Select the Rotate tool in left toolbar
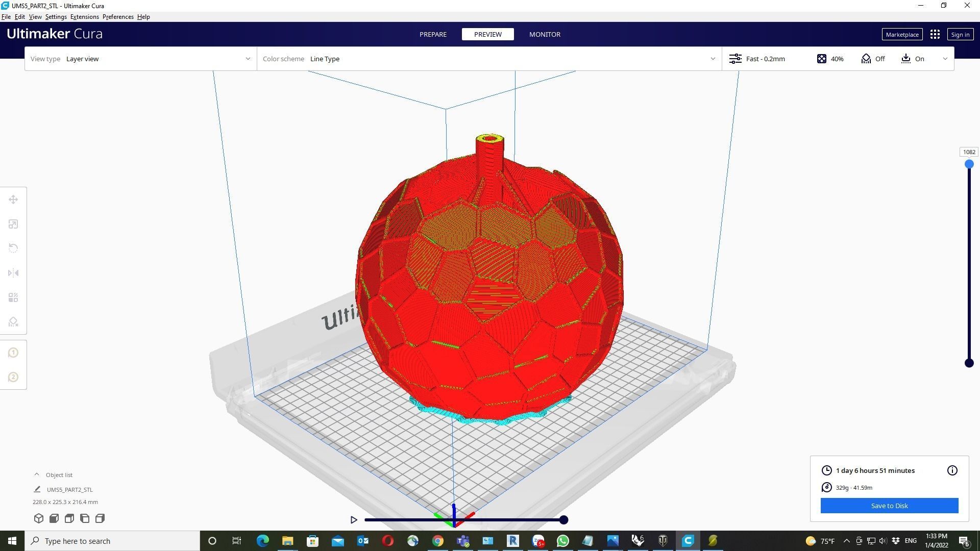980x551 pixels. coord(13,248)
